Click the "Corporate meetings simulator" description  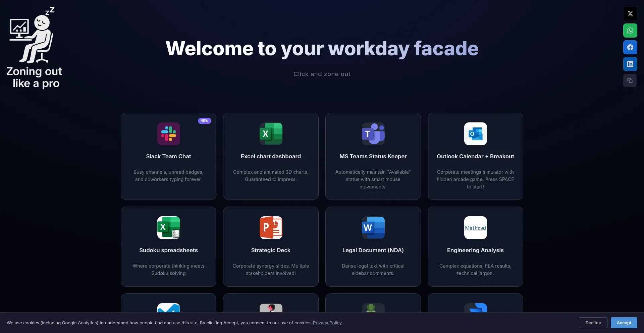point(476,179)
